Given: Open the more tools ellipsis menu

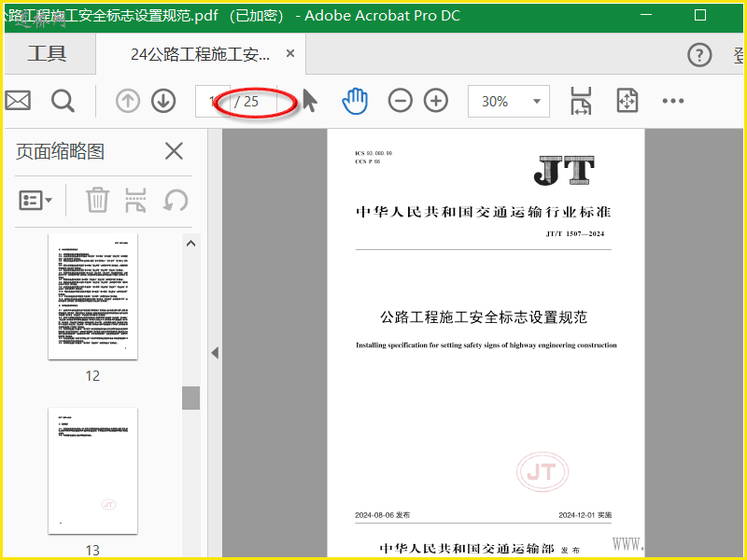Looking at the screenshot, I should click(673, 101).
